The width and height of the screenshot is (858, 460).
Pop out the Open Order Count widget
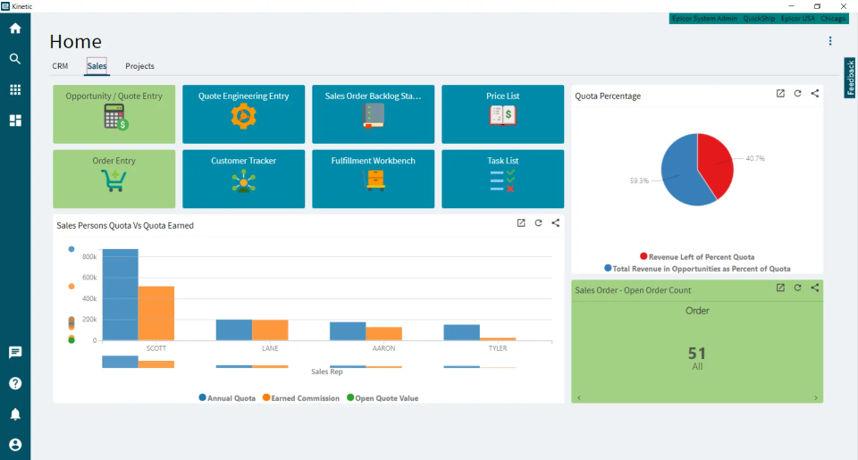(781, 288)
